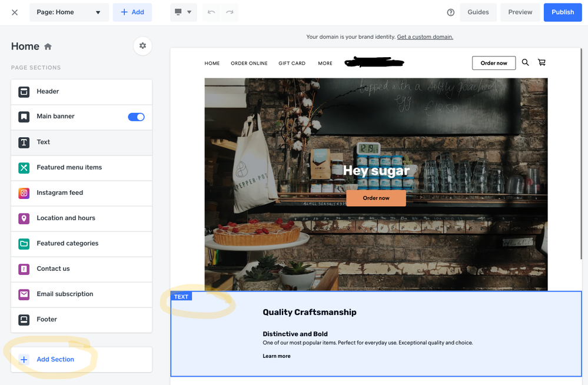Select the Instagram feed section icon

point(24,193)
